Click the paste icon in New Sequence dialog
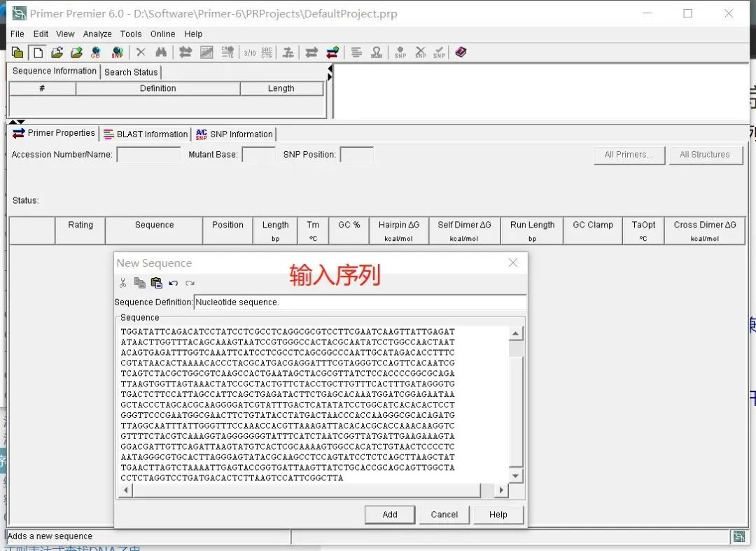The width and height of the screenshot is (756, 551). (x=157, y=282)
